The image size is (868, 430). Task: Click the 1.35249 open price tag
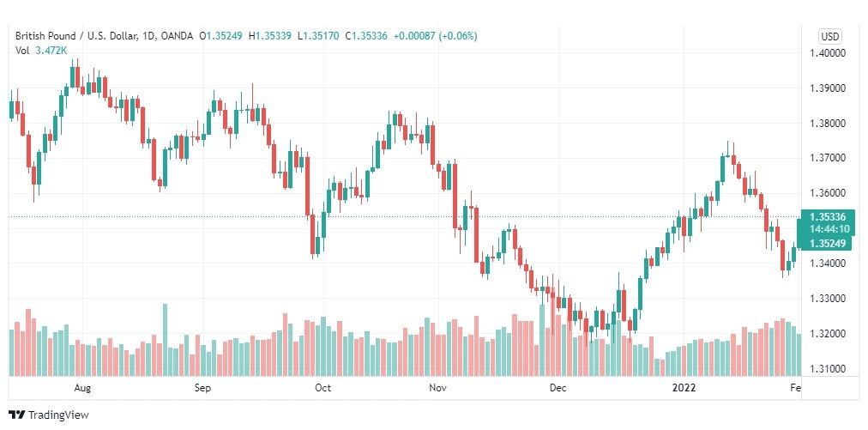pyautogui.click(x=827, y=243)
